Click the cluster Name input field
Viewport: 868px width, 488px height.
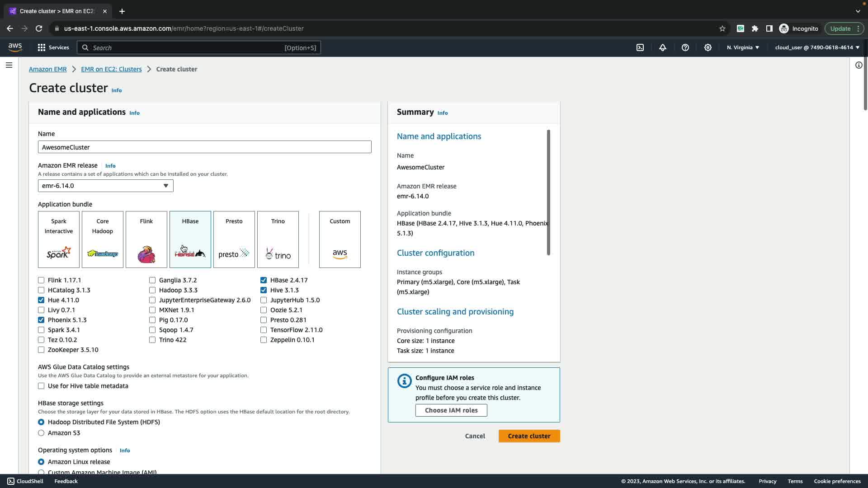(x=204, y=147)
